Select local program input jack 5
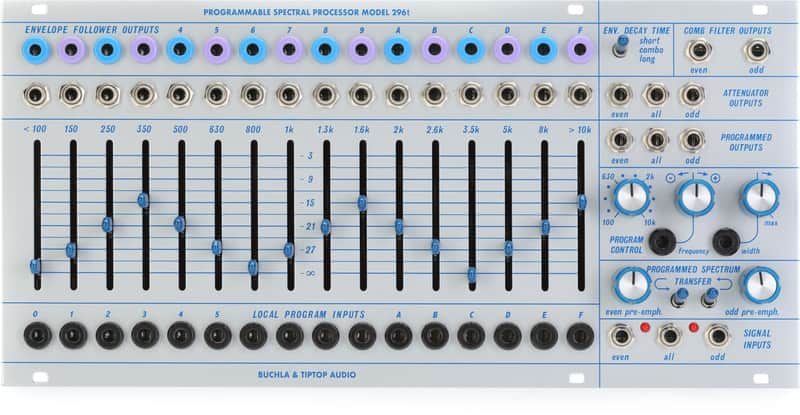The image size is (800, 415). coord(217,336)
